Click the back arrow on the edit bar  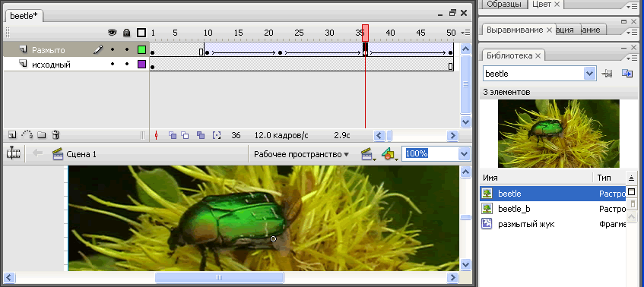38,153
